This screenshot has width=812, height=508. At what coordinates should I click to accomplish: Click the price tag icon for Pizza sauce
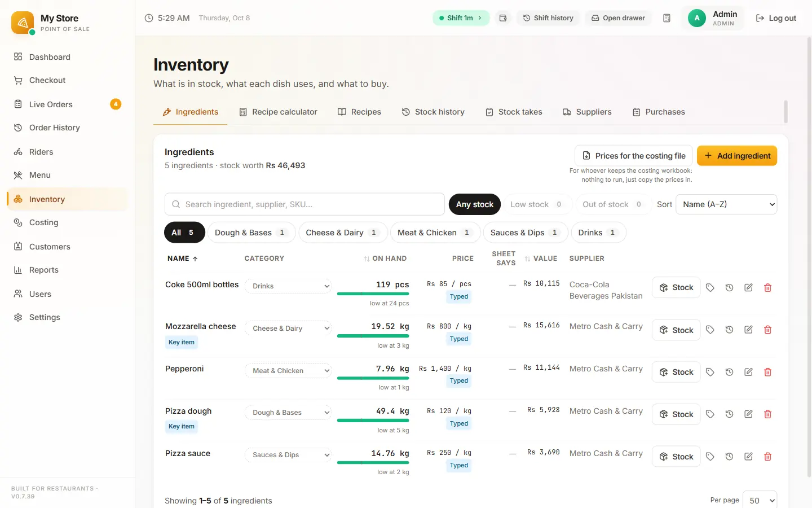[x=710, y=457]
